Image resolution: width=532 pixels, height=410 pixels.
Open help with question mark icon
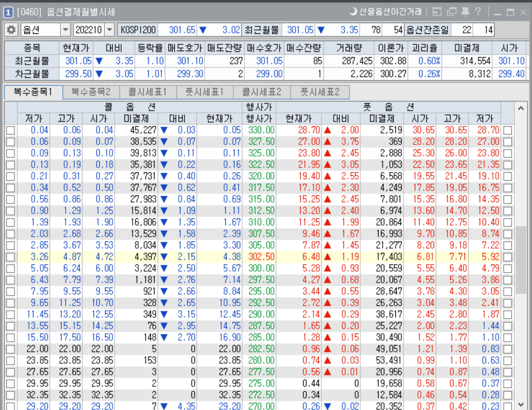coord(478,12)
